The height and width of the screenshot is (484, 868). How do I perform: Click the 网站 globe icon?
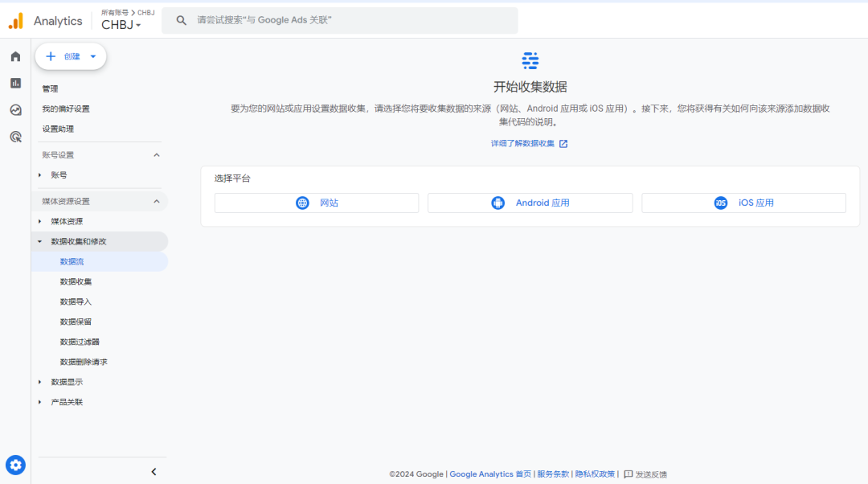pos(302,203)
